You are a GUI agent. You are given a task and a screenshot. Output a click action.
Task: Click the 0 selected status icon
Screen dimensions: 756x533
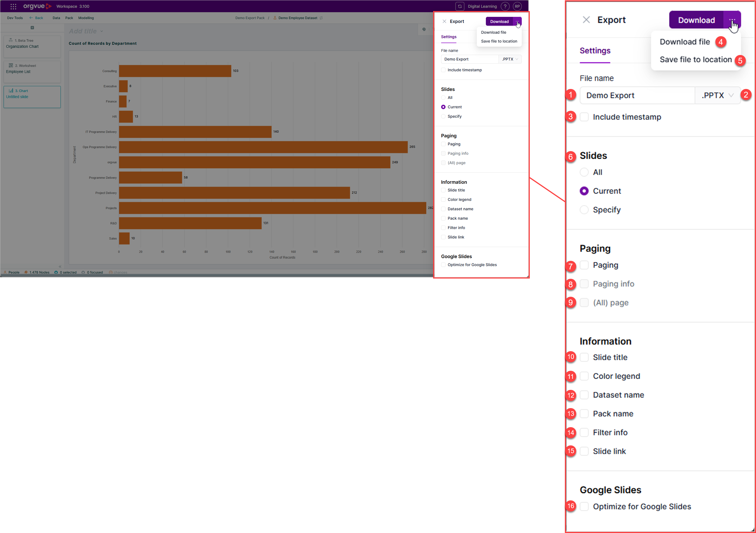pyautogui.click(x=56, y=272)
